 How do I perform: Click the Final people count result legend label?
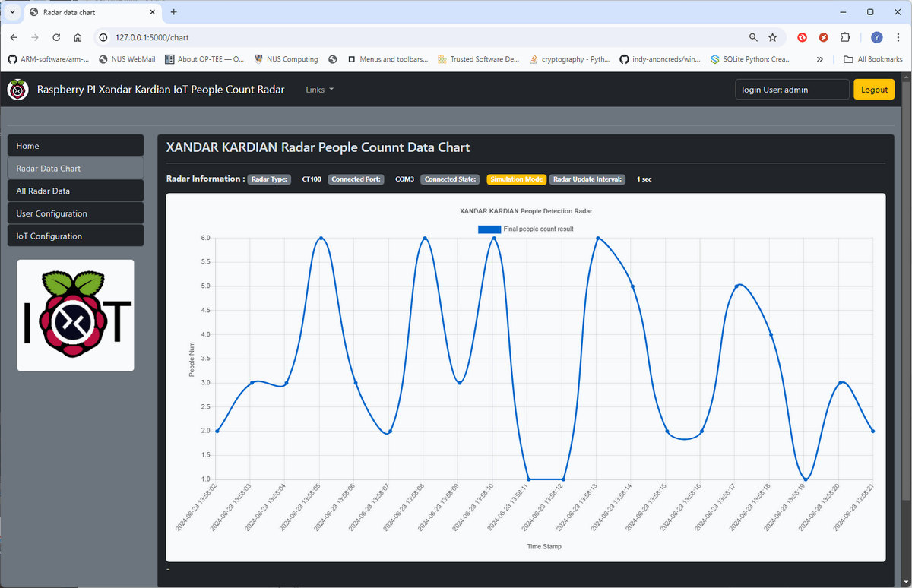538,229
